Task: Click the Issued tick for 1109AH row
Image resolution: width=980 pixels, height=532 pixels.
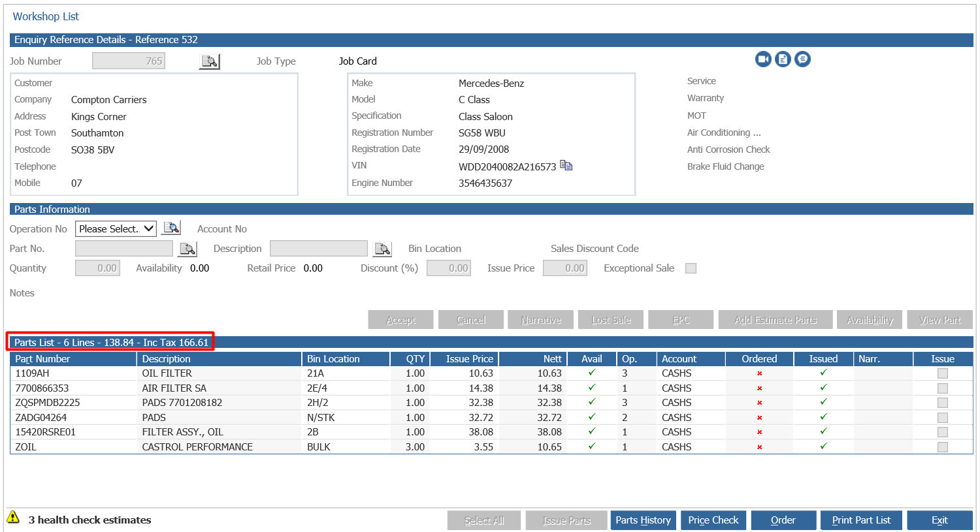Action: (x=823, y=373)
